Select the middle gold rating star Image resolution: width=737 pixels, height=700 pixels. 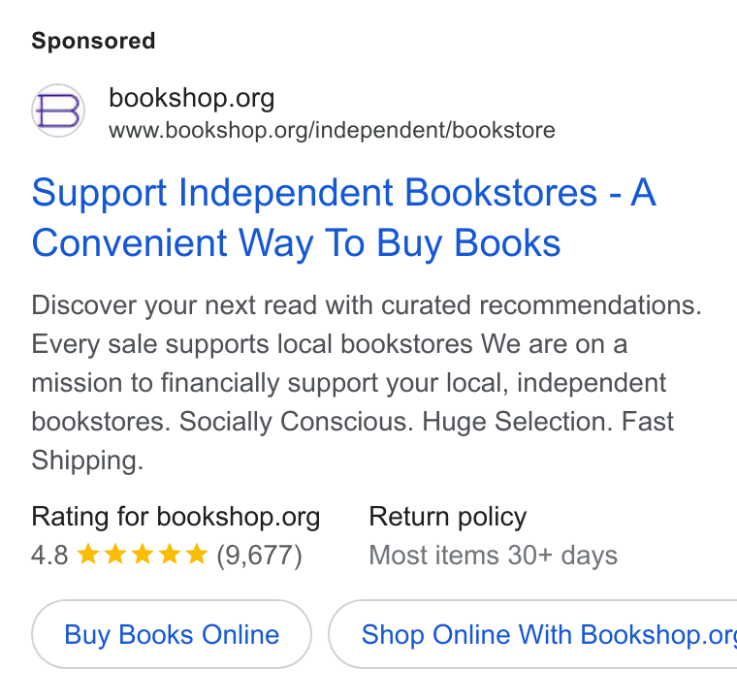click(x=143, y=554)
